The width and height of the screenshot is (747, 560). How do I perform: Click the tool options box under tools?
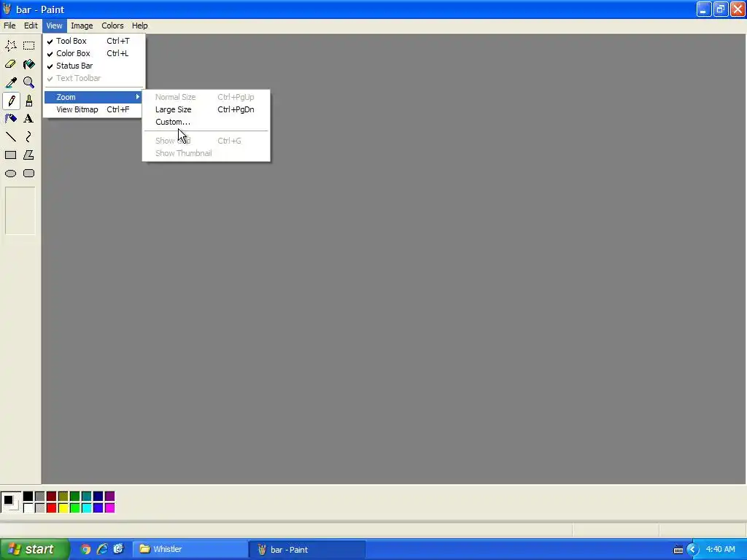tap(20, 211)
